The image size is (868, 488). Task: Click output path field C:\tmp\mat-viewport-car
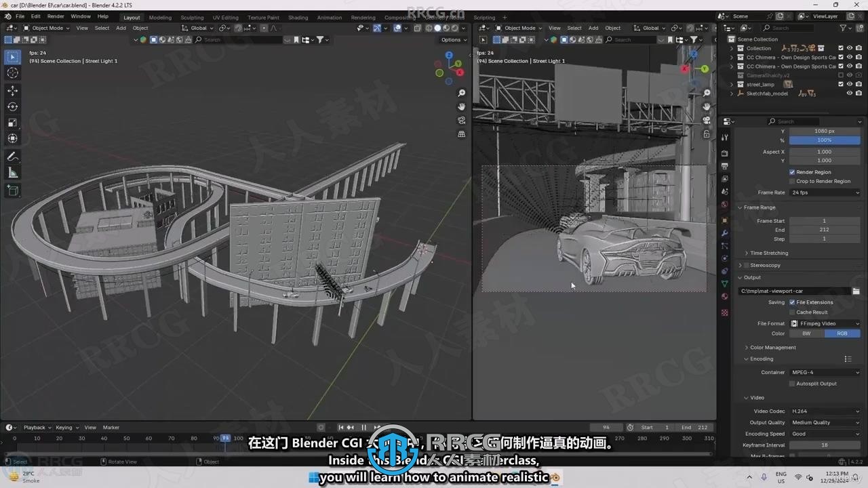coord(794,291)
